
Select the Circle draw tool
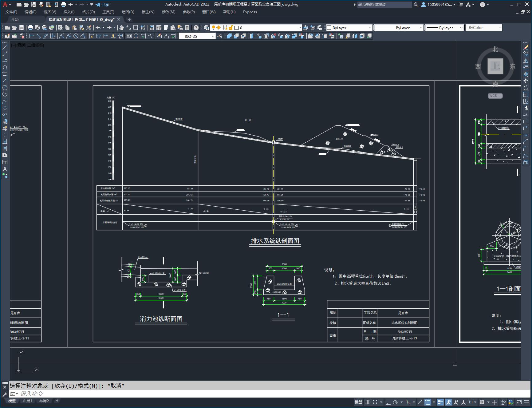5,88
